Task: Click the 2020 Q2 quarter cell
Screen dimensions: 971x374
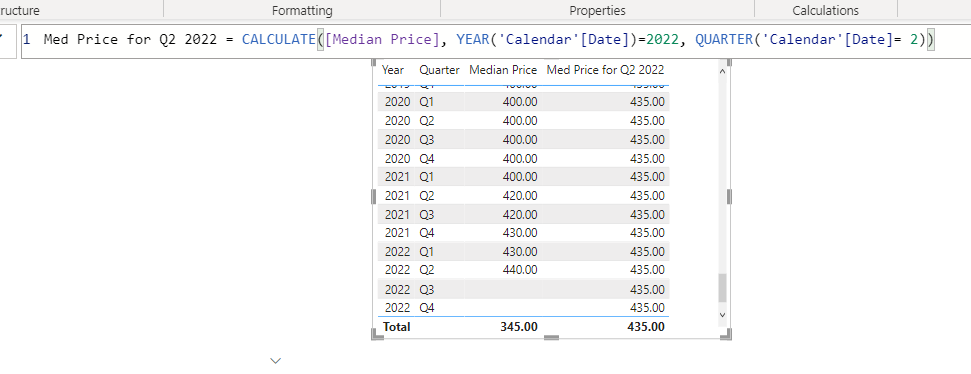Action: pyautogui.click(x=427, y=120)
